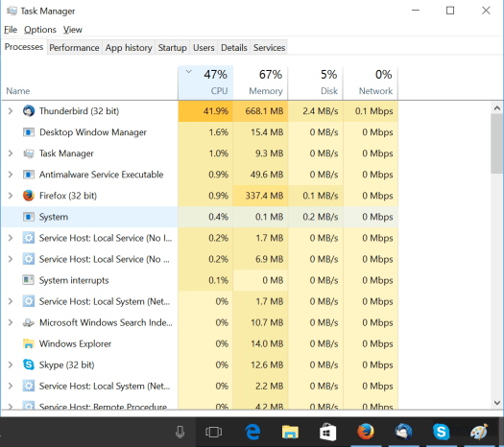The image size is (504, 447).
Task: Open the Windows Store from the taskbar
Action: pos(328,432)
